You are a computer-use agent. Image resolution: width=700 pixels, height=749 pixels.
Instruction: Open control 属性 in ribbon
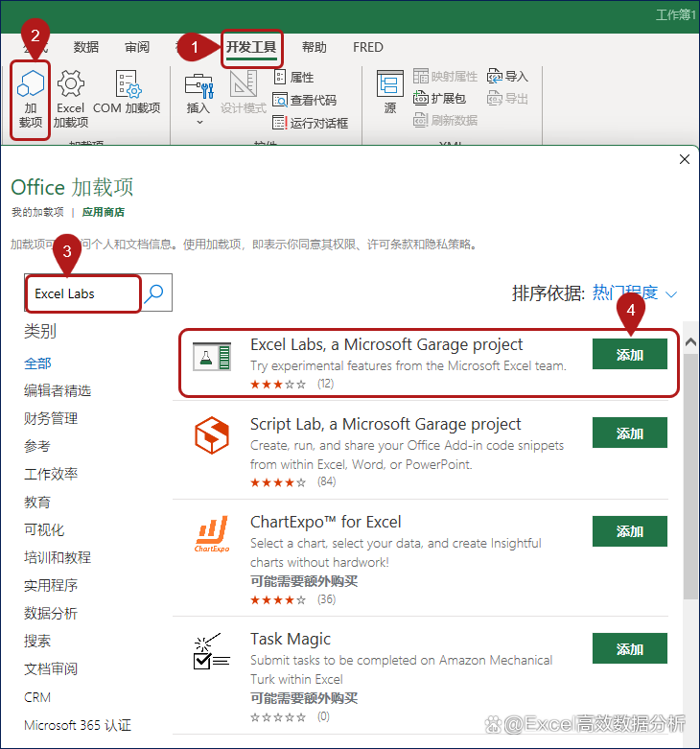[294, 77]
